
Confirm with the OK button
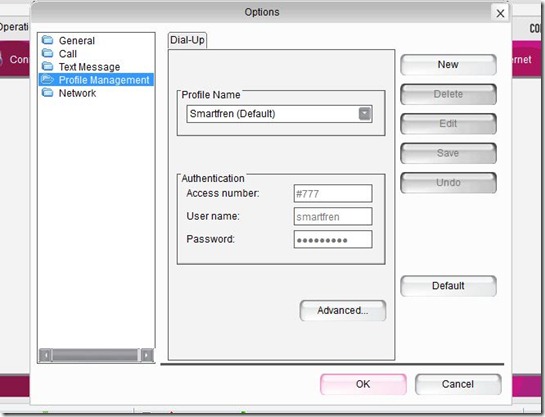(363, 384)
